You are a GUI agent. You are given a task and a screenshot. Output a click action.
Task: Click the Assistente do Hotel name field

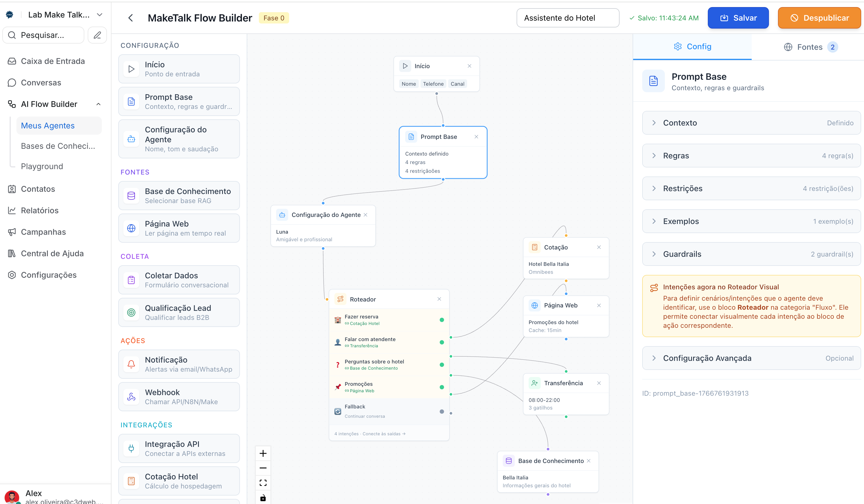coord(568,18)
